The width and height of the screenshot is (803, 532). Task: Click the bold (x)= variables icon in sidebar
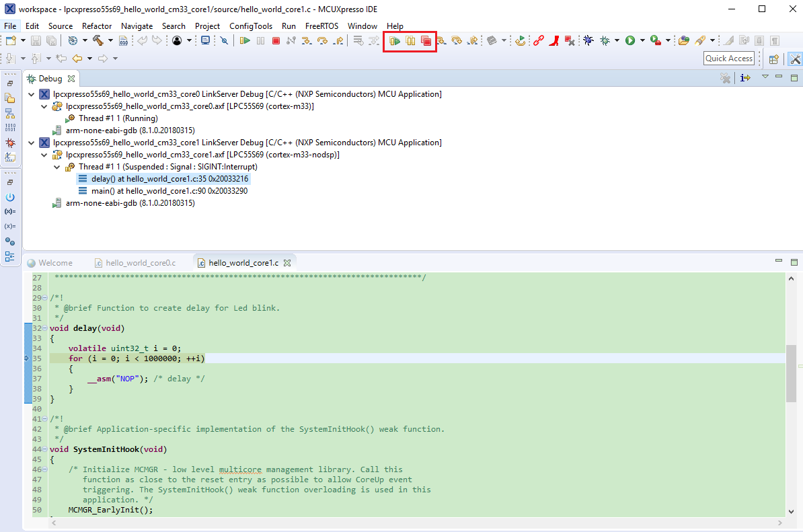click(x=9, y=211)
